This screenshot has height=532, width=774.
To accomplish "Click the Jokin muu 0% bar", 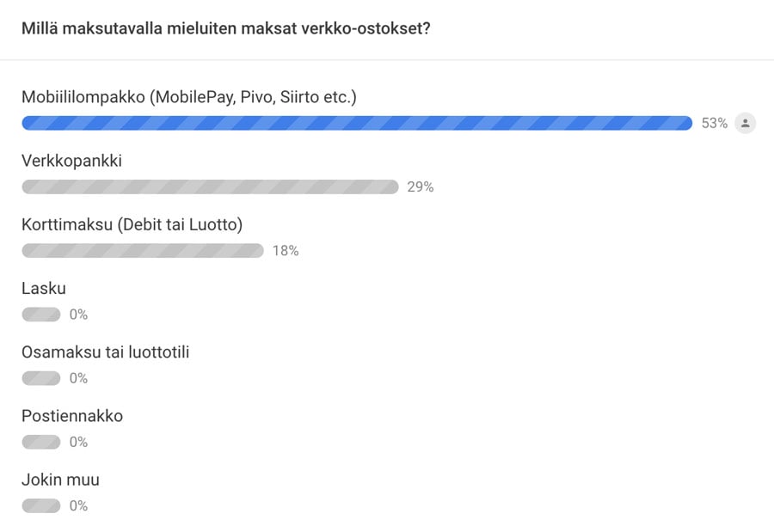I will 41,505.
